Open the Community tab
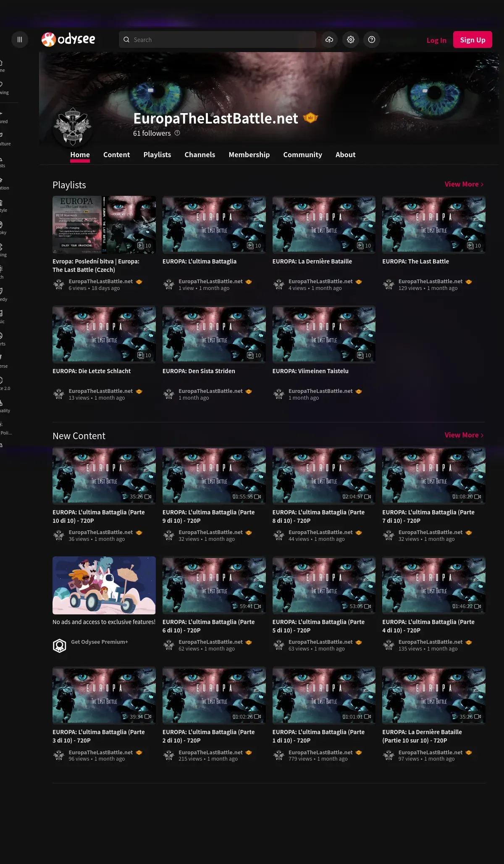Viewport: 504px width, 864px height. (x=302, y=155)
